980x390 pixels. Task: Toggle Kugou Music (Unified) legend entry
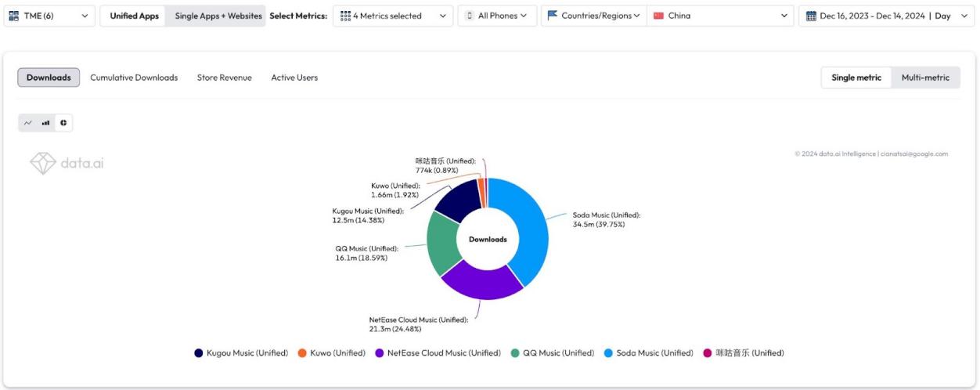click(x=242, y=353)
